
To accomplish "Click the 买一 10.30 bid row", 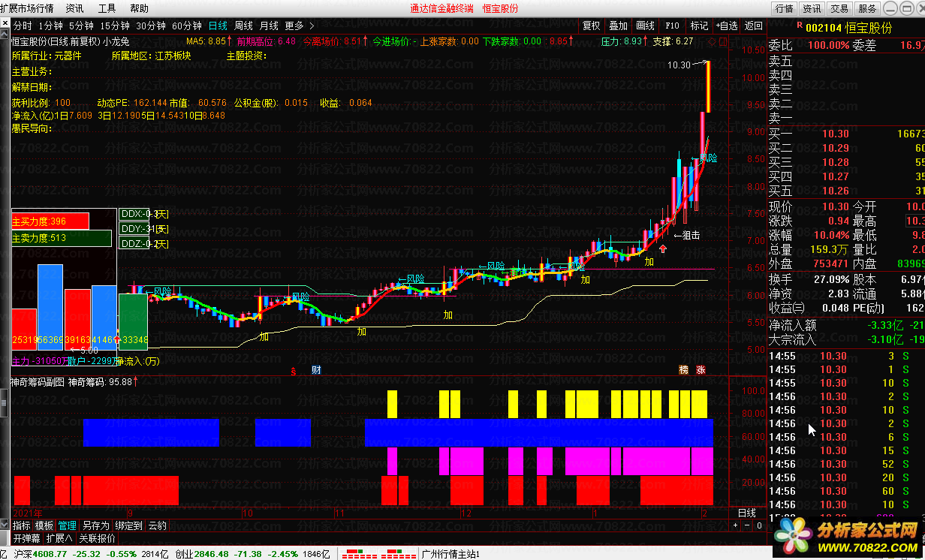I will click(846, 134).
